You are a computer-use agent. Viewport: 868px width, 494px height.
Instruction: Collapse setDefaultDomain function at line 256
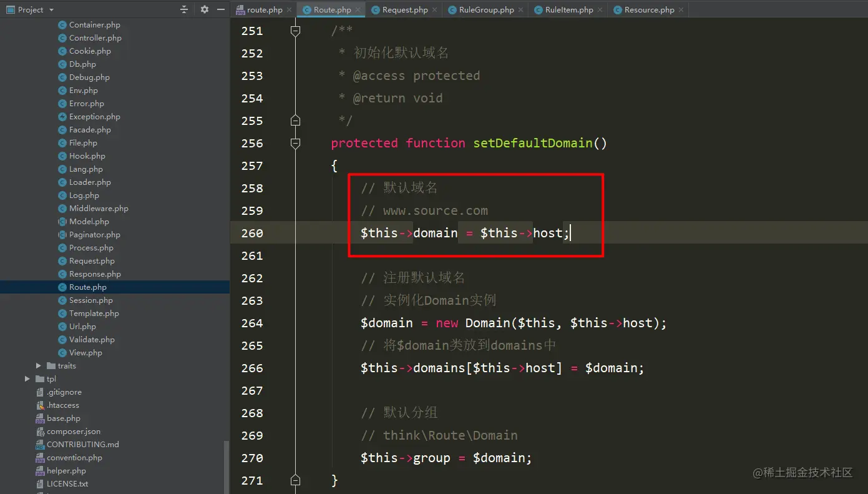click(x=296, y=143)
